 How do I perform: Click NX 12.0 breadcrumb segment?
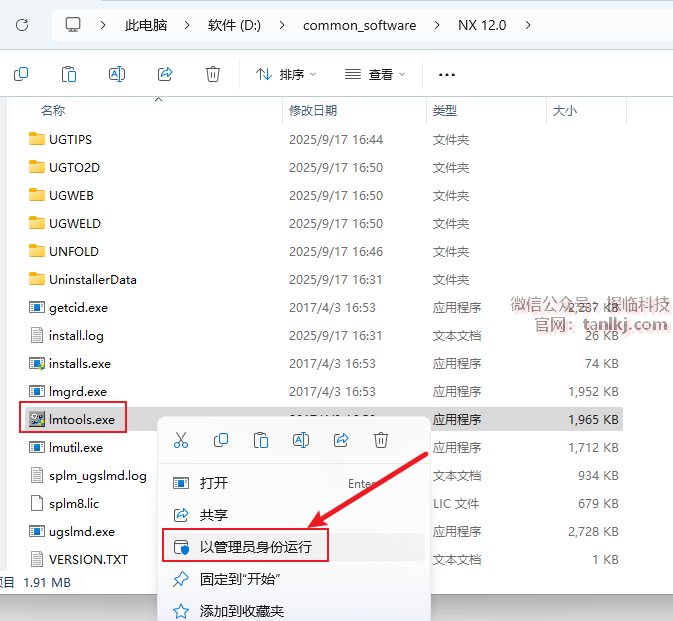click(x=482, y=25)
